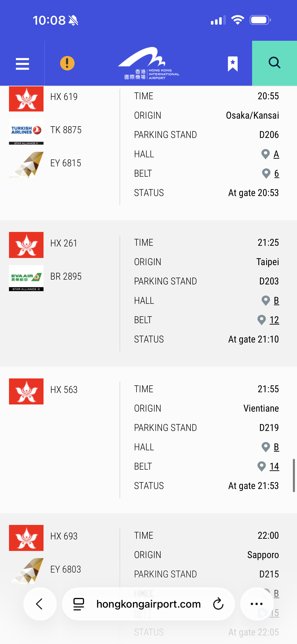Tap the Turkish Airlines logo thumbnail

(x=26, y=131)
